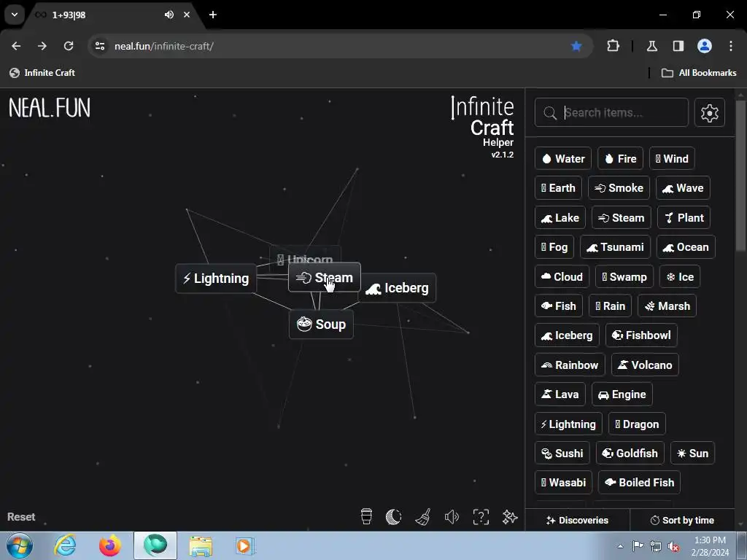Choose the Earth element
Screen dimensions: 747x560
(558, 188)
